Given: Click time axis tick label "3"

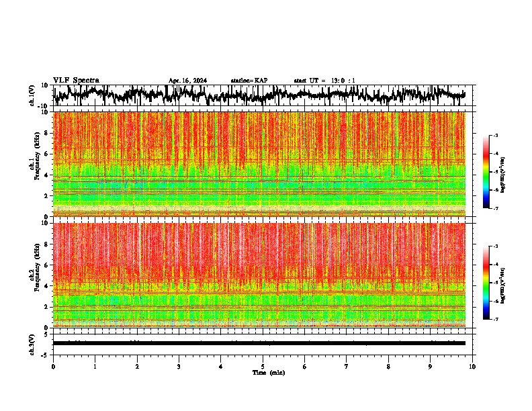Looking at the screenshot, I should pos(179,367).
